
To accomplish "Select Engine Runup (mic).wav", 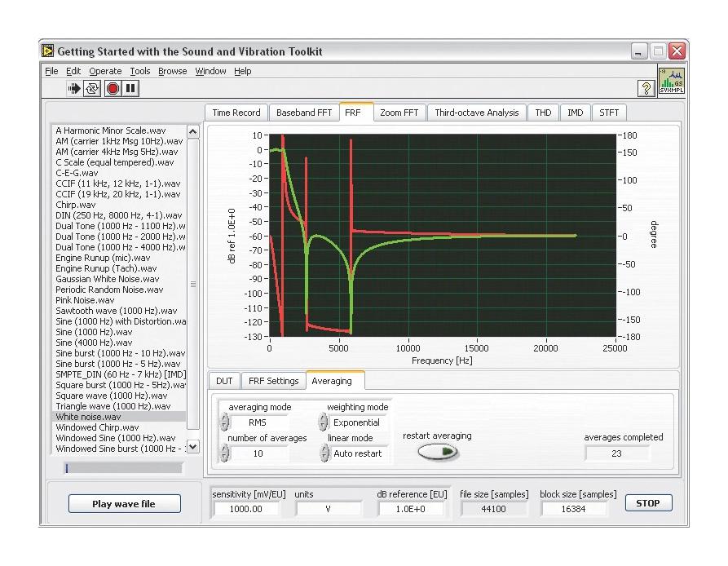I will [120, 258].
